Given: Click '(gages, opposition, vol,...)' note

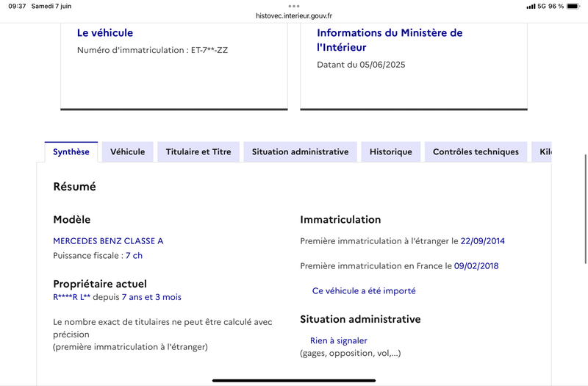Looking at the screenshot, I should [x=351, y=354].
